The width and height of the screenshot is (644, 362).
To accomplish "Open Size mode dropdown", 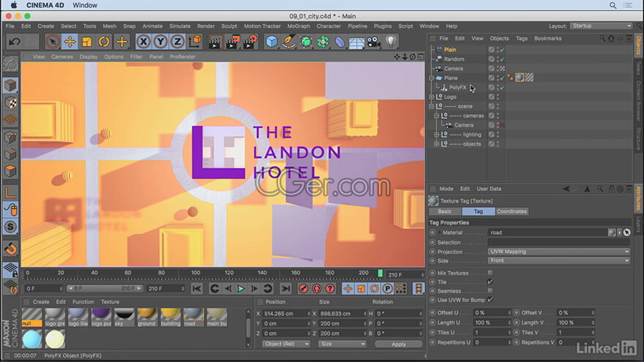I will coord(342,344).
